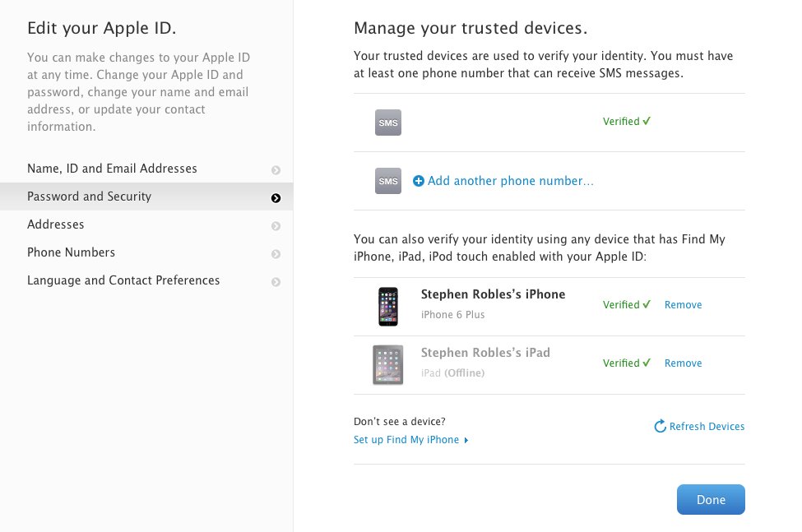Click the Edit your Apple ID heading
Viewport: 802px width, 532px height.
pyautogui.click(x=102, y=29)
